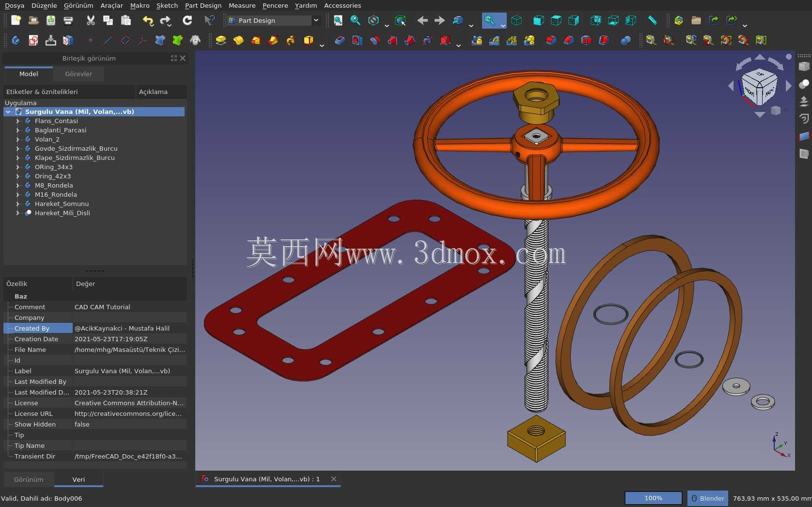Click the Revolution tool icon
The height and width of the screenshot is (507, 812).
[x=238, y=40]
